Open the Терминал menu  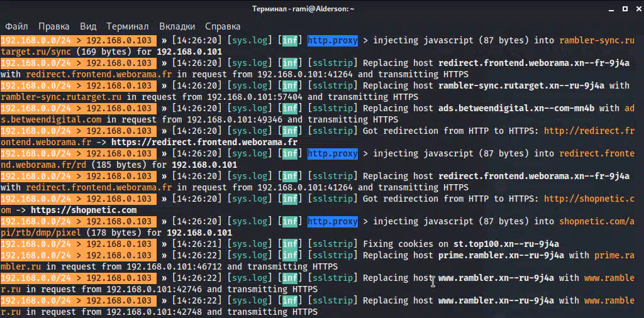tap(127, 26)
